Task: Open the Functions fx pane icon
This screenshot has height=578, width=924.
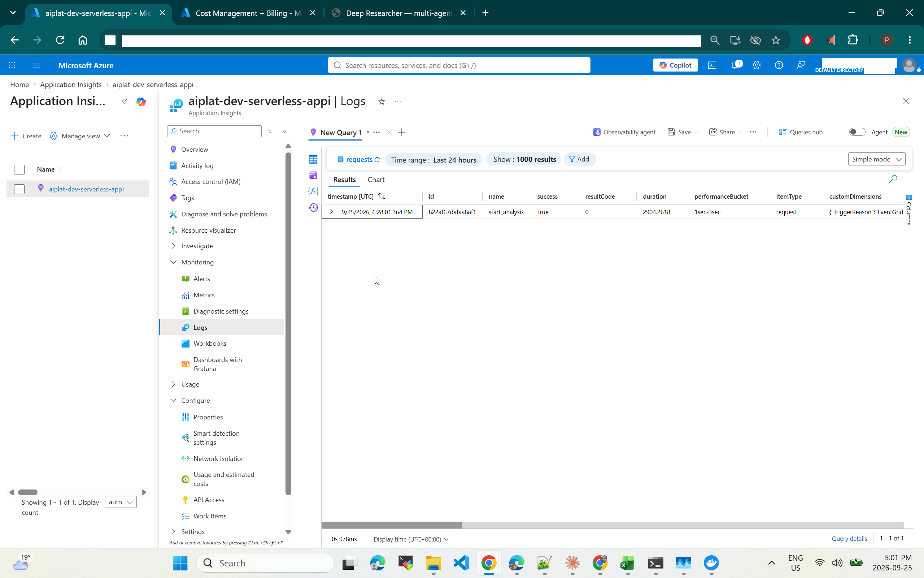Action: point(313,191)
